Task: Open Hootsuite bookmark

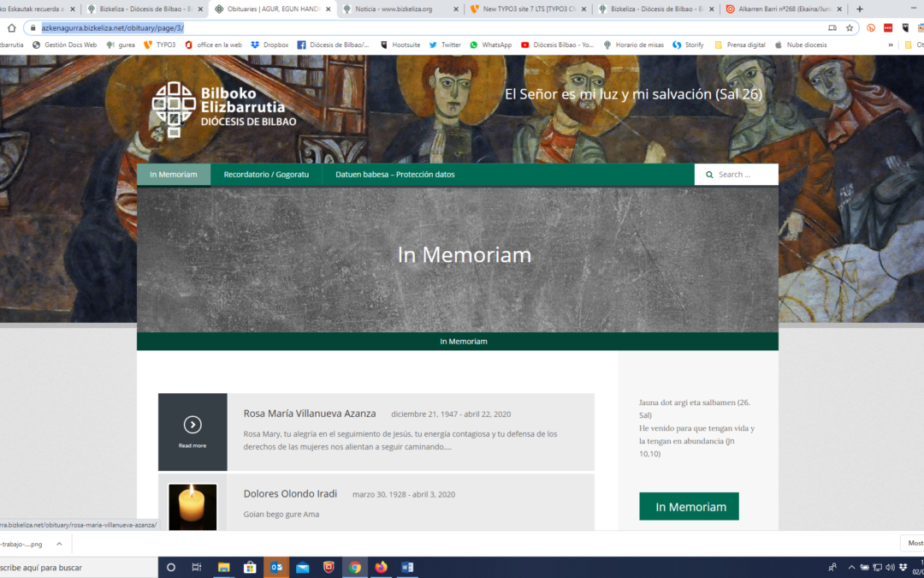Action: click(x=400, y=45)
